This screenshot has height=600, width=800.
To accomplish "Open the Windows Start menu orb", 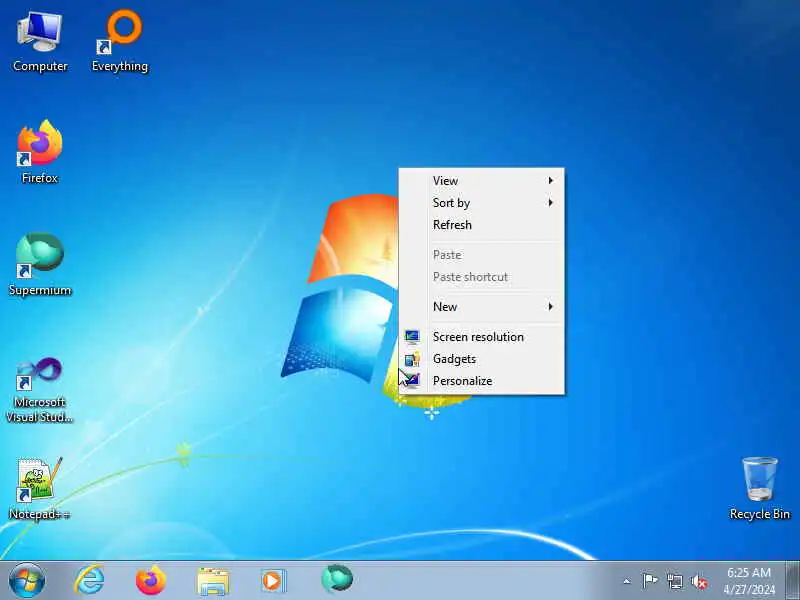I will tap(27, 581).
